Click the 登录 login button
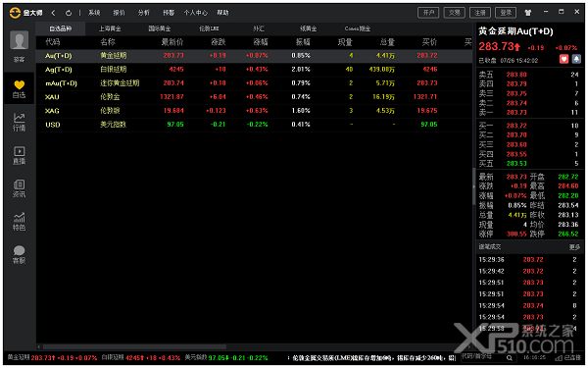The height and width of the screenshot is (368, 588). (x=506, y=13)
